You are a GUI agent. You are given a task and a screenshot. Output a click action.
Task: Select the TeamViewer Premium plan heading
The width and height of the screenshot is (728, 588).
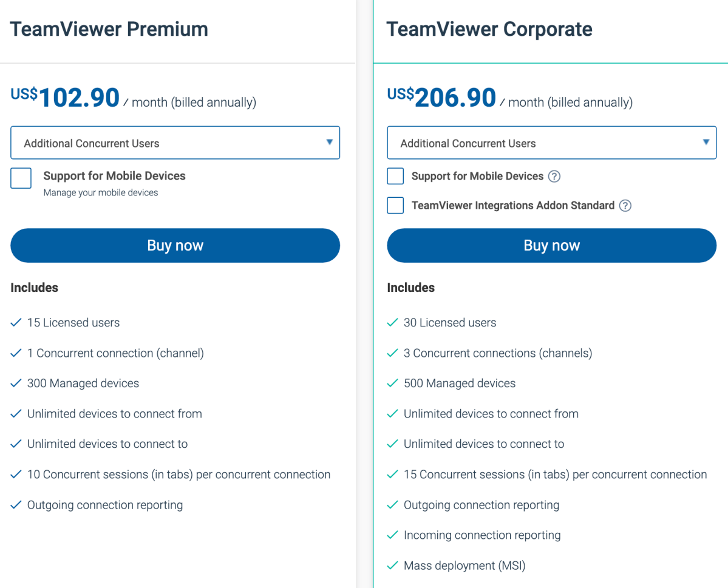click(x=109, y=29)
